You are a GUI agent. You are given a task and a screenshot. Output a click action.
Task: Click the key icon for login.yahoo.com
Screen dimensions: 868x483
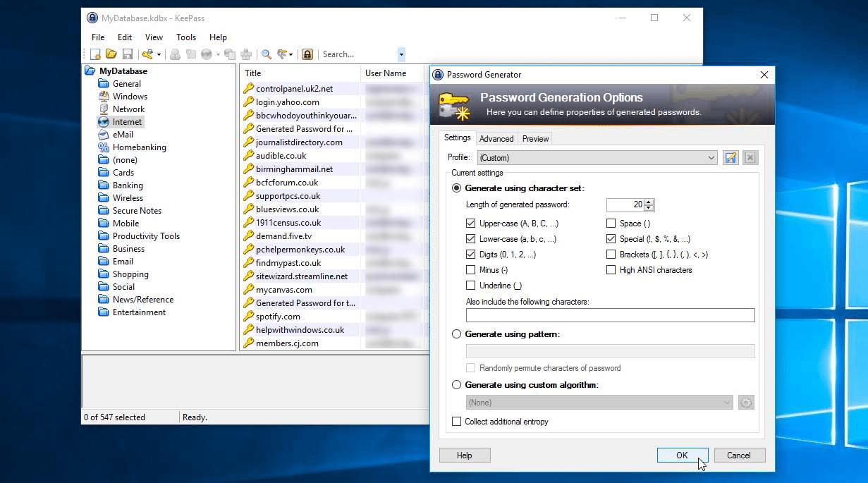(x=248, y=102)
